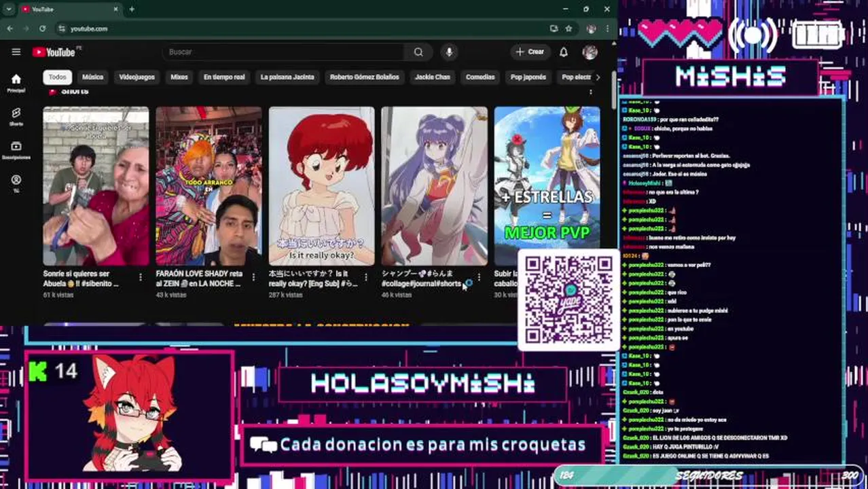Go to Principal in YouTube sidebar
This screenshot has width=868, height=489.
pos(16,83)
